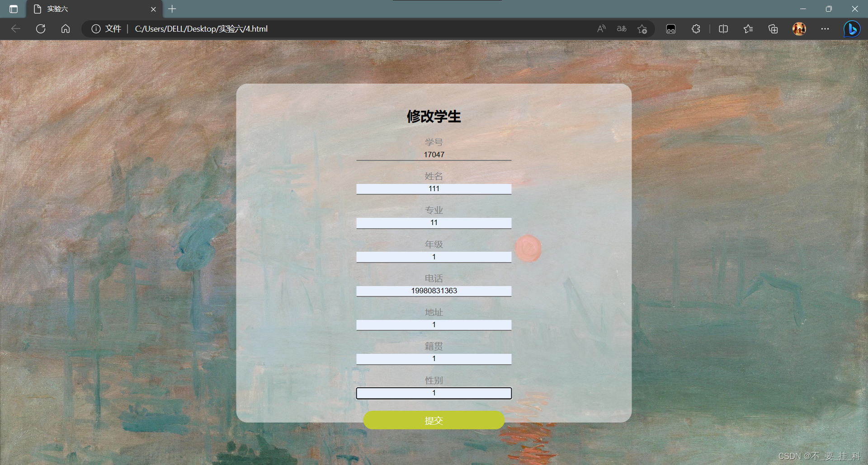Focus the 地址 input field
The height and width of the screenshot is (465, 868).
434,325
